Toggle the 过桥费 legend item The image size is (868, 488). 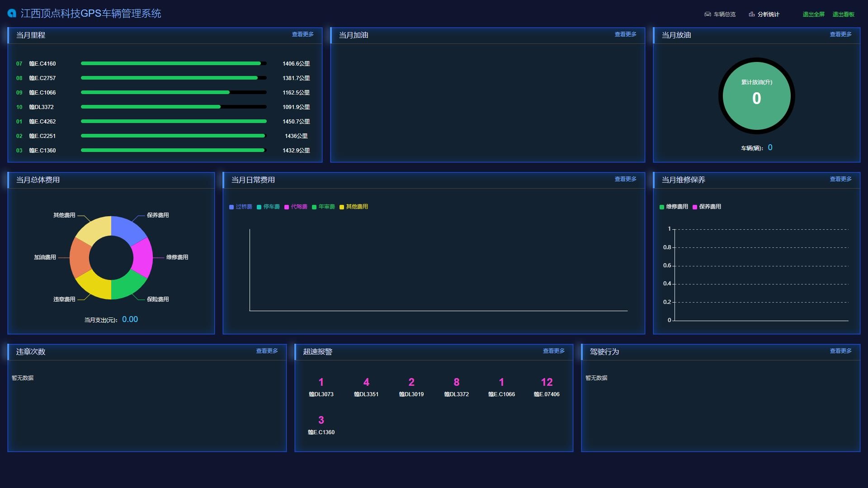click(x=241, y=207)
